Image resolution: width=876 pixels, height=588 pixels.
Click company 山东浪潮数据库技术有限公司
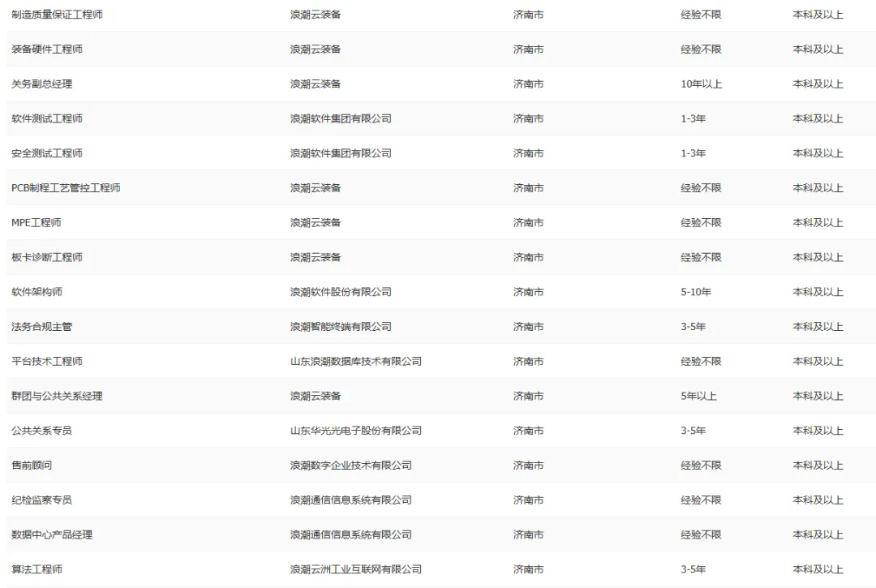pos(356,361)
